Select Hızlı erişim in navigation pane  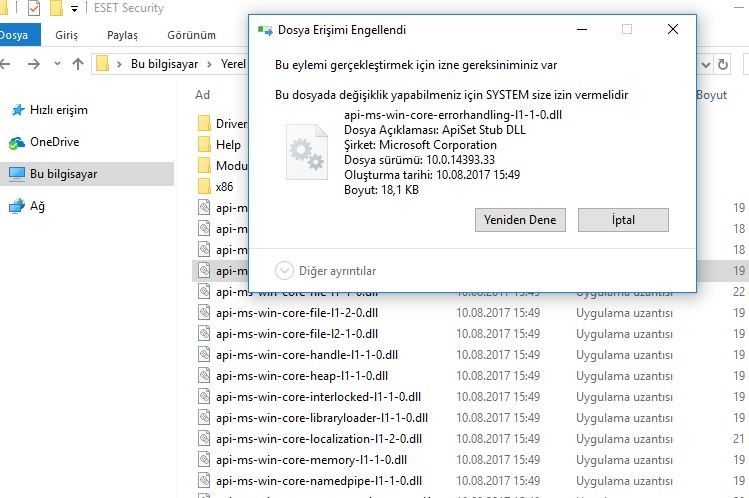point(59,110)
